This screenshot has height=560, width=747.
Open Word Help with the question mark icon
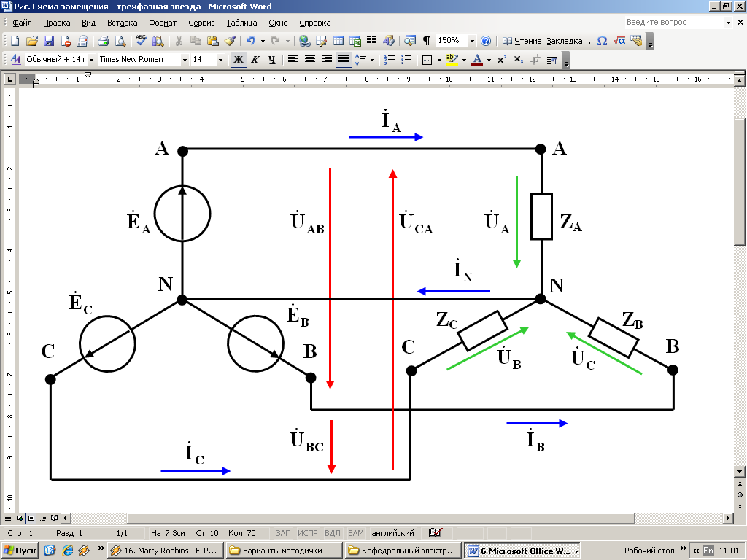coord(485,41)
